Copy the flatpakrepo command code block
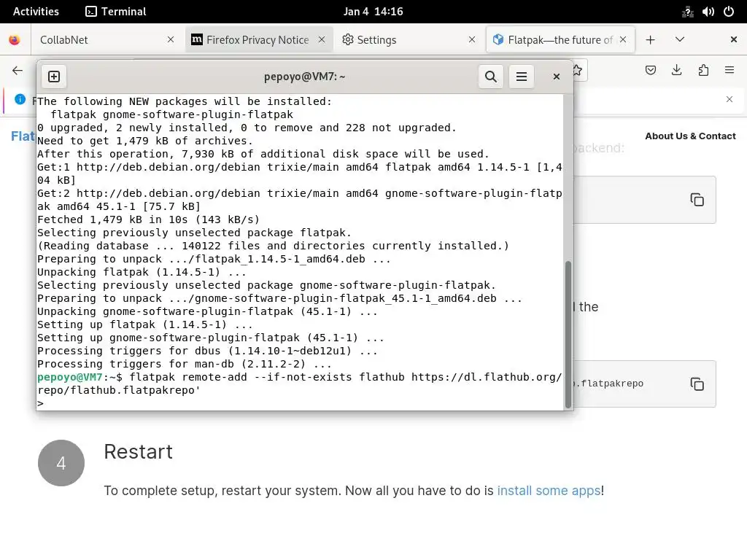Image resolution: width=747 pixels, height=560 pixels. [697, 384]
